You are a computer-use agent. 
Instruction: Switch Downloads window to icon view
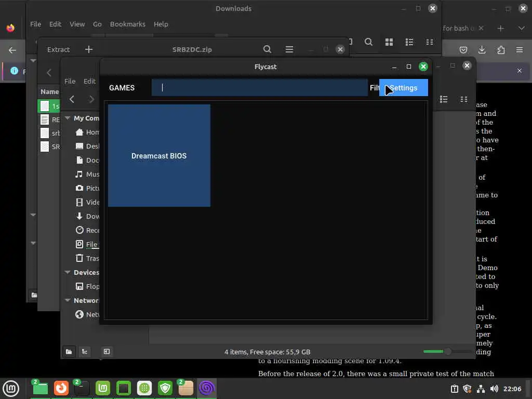tap(389, 42)
